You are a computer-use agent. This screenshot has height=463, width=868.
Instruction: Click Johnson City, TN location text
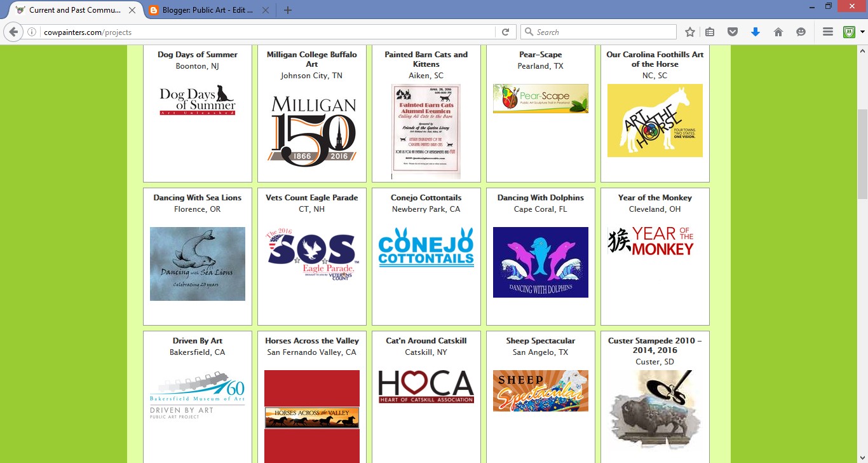312,76
